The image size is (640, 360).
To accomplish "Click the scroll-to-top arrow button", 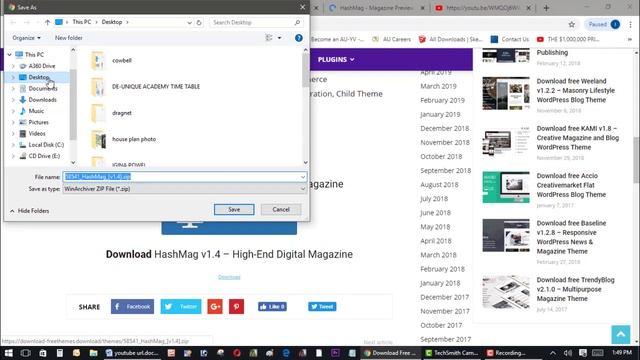I will [x=621, y=335].
